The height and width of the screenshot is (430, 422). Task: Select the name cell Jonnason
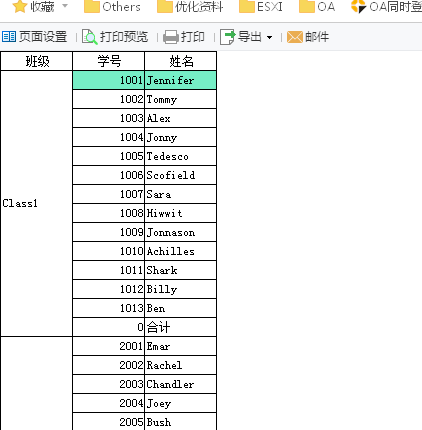tap(181, 232)
